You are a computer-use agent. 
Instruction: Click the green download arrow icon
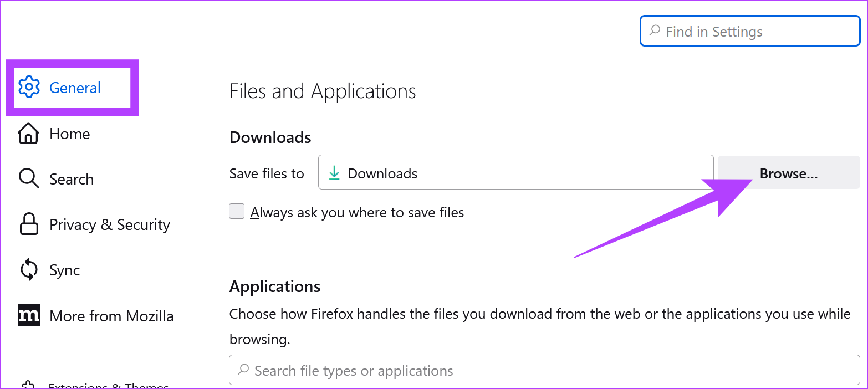(334, 173)
